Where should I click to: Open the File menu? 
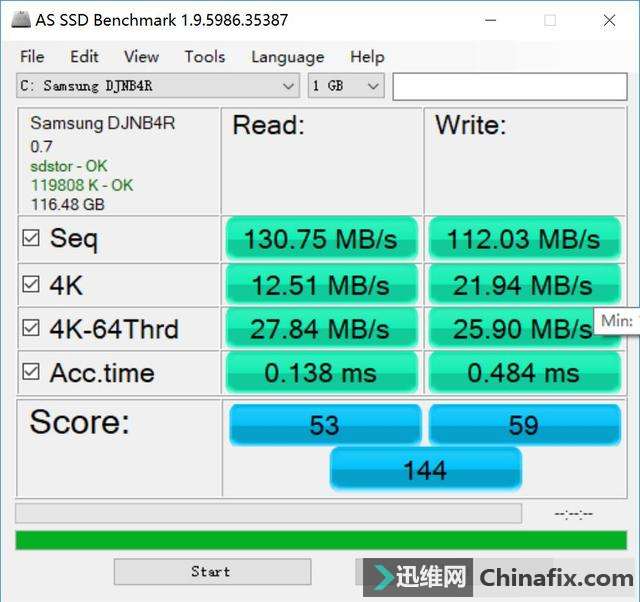click(32, 57)
